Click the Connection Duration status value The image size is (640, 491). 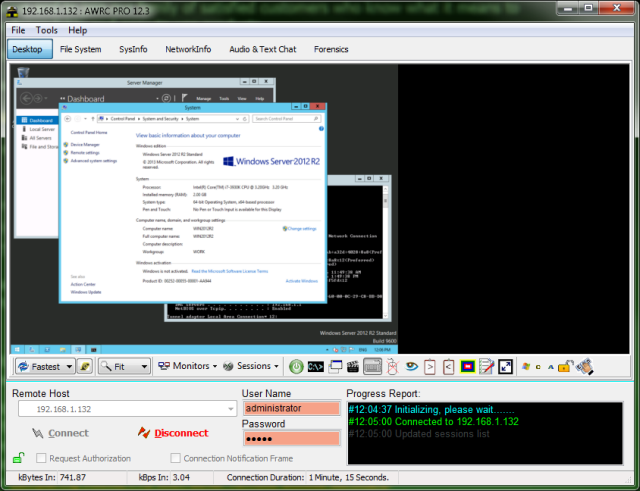click(x=349, y=478)
